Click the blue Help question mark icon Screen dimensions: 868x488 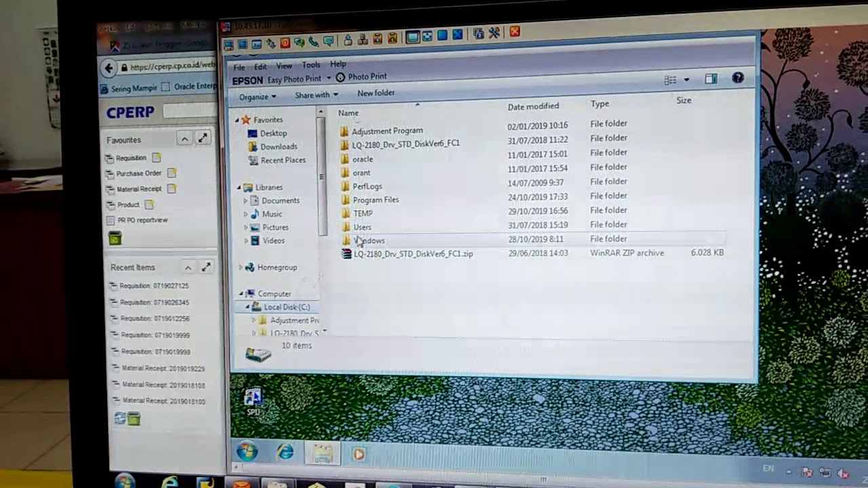tap(738, 79)
